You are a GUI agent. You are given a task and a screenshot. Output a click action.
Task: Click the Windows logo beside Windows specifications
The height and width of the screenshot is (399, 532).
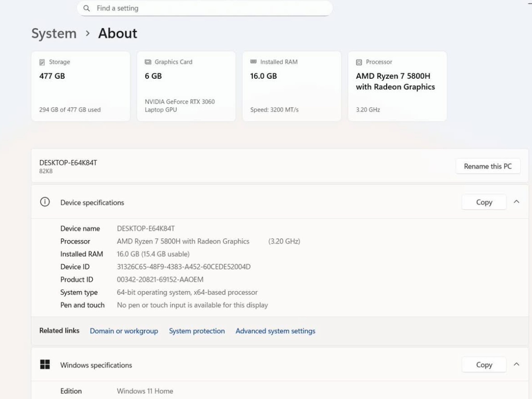pyautogui.click(x=45, y=364)
